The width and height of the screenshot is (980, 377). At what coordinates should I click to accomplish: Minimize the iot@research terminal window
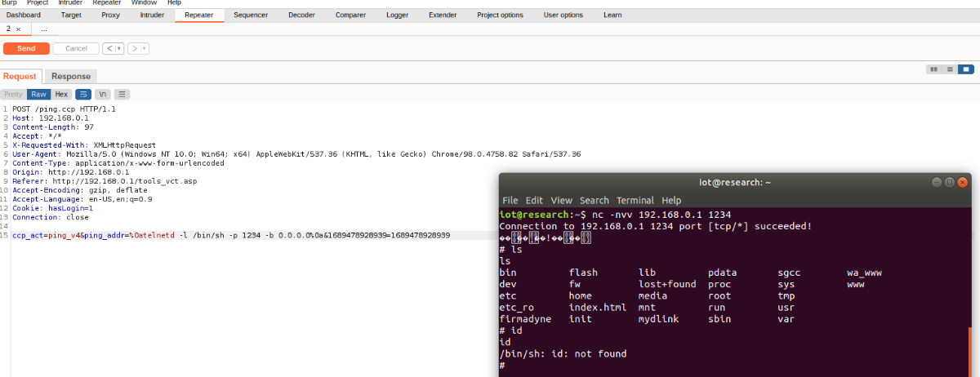coord(936,183)
